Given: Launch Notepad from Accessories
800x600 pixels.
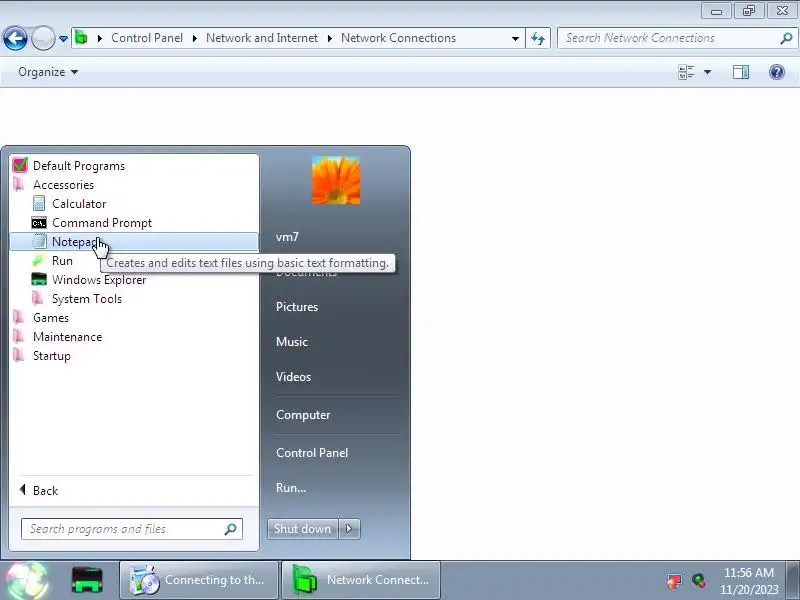Looking at the screenshot, I should coord(134,242).
